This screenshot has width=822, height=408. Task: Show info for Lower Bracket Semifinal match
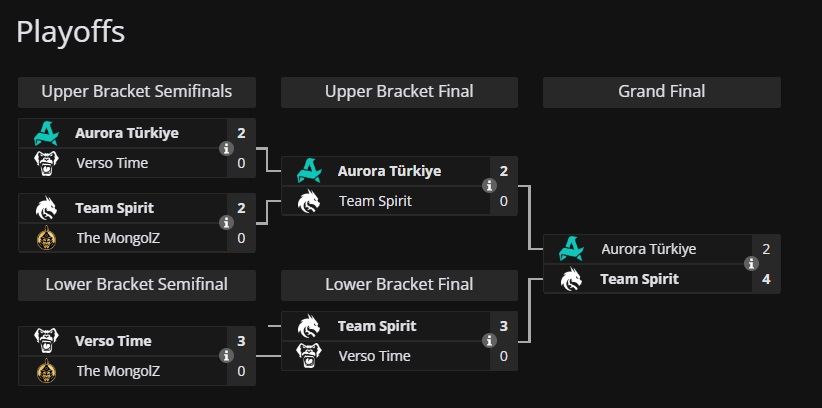[225, 356]
